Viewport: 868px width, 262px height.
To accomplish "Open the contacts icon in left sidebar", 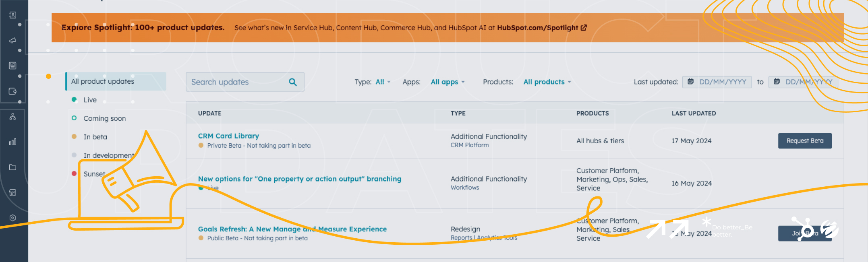I will (12, 15).
